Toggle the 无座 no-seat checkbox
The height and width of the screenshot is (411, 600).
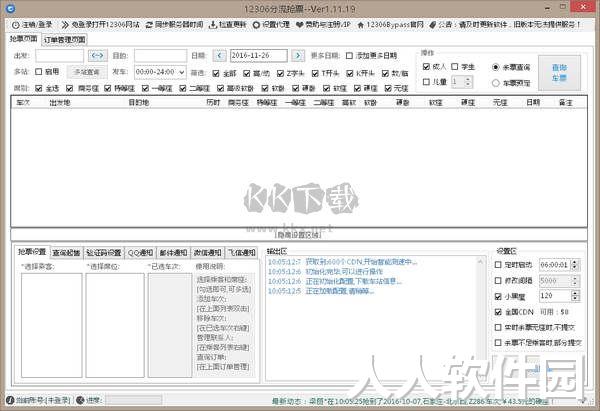(388, 88)
